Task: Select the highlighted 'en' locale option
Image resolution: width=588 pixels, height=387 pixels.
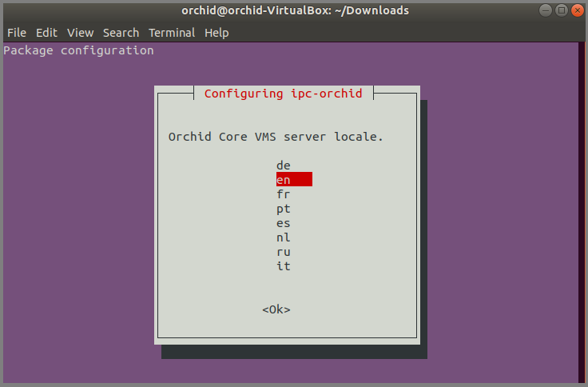Action: 294,179
